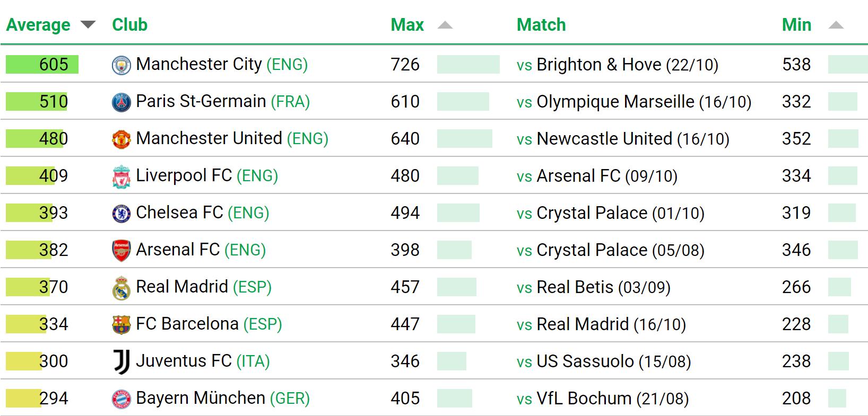The width and height of the screenshot is (868, 416).
Task: Click the FC Barcelona club crest
Action: click(121, 325)
